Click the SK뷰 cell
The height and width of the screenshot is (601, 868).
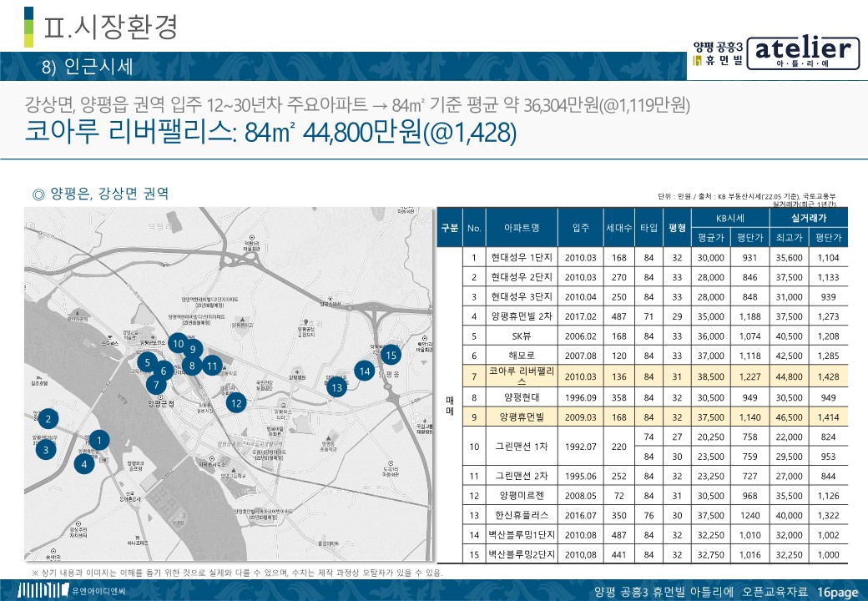tap(522, 336)
